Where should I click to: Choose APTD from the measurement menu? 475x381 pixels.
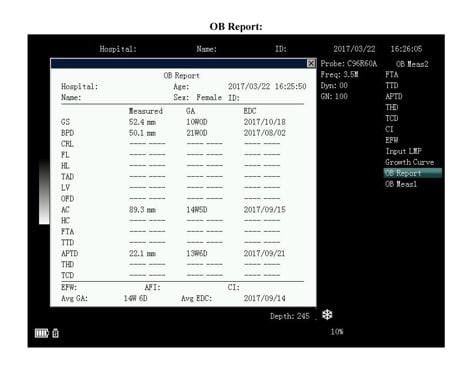394,97
